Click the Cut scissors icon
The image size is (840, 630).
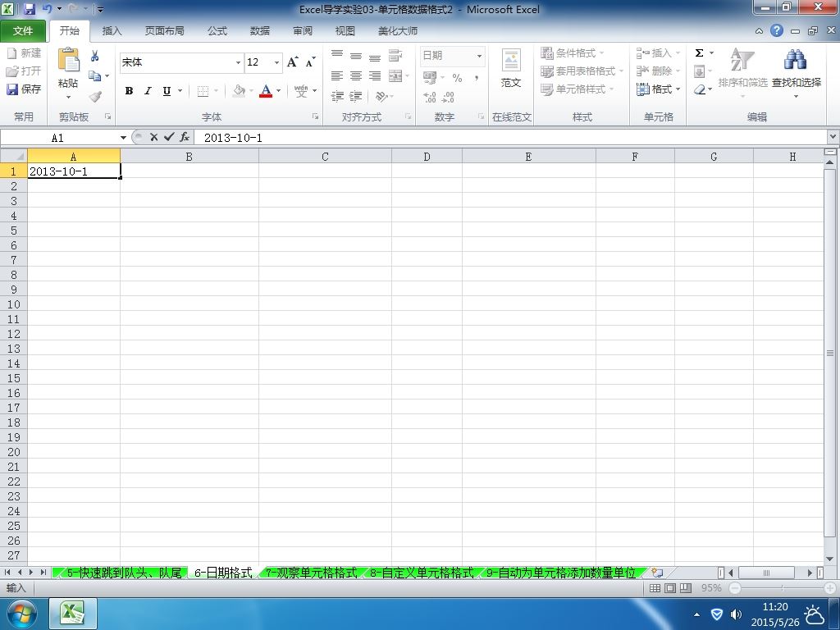tap(95, 56)
